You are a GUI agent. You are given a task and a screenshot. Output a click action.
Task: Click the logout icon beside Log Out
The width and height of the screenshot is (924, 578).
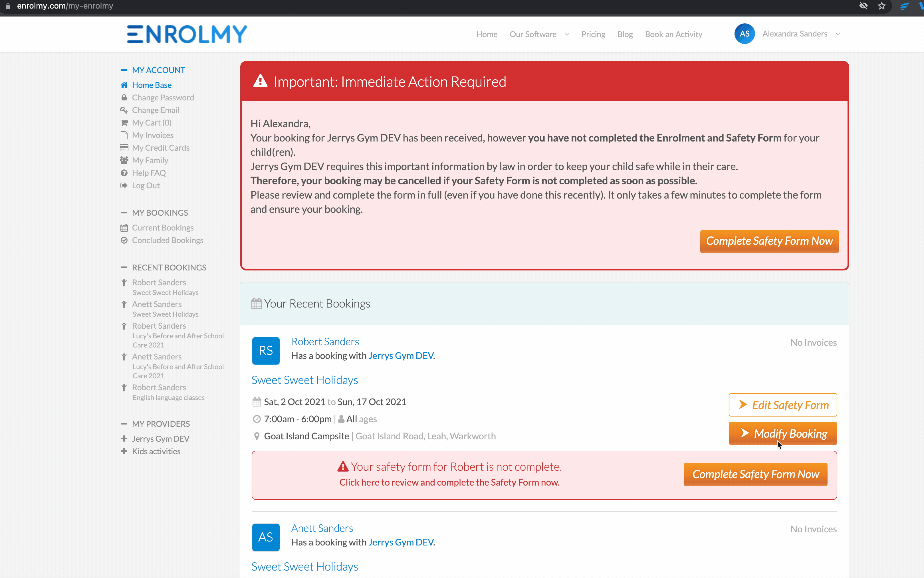pyautogui.click(x=124, y=185)
